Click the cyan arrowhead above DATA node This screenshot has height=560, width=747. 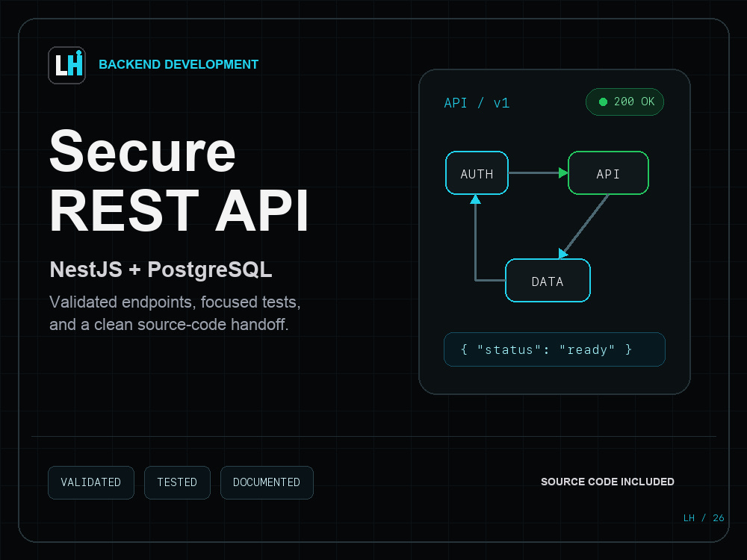click(x=562, y=253)
